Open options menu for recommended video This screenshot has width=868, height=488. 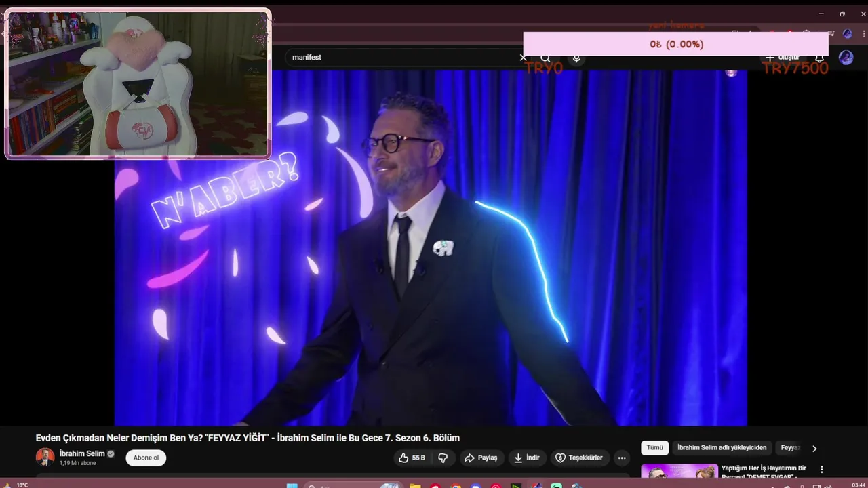click(x=822, y=469)
